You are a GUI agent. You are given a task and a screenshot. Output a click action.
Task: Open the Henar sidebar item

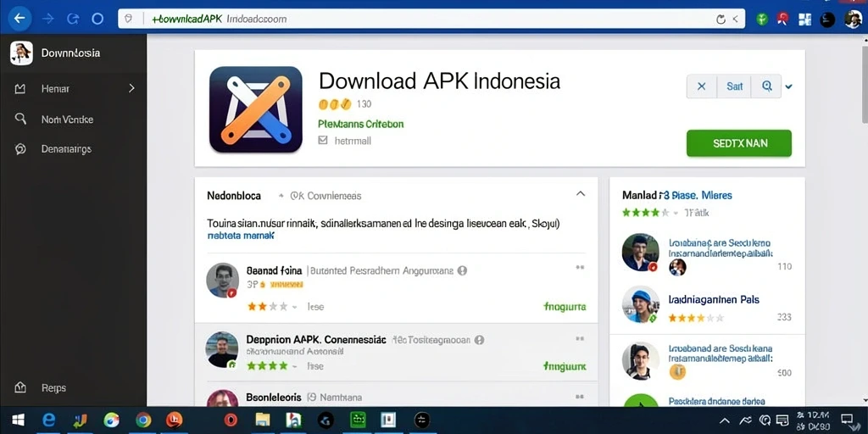tap(73, 88)
